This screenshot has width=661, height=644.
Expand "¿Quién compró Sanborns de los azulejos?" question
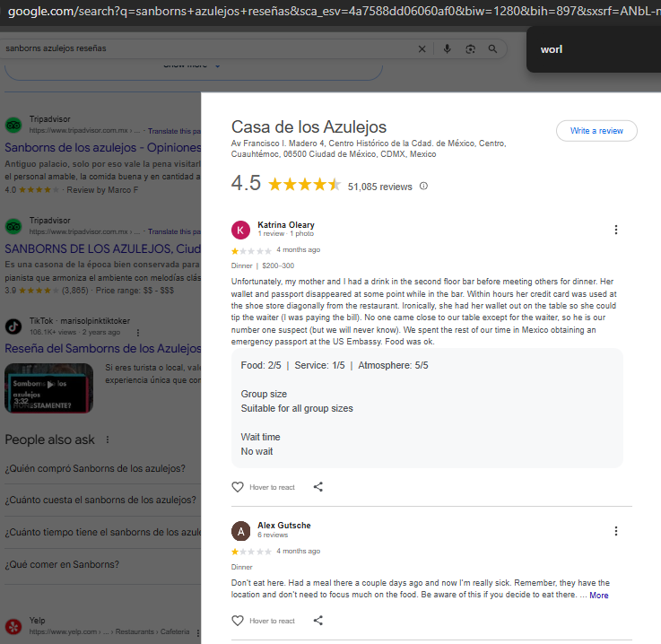(96, 468)
